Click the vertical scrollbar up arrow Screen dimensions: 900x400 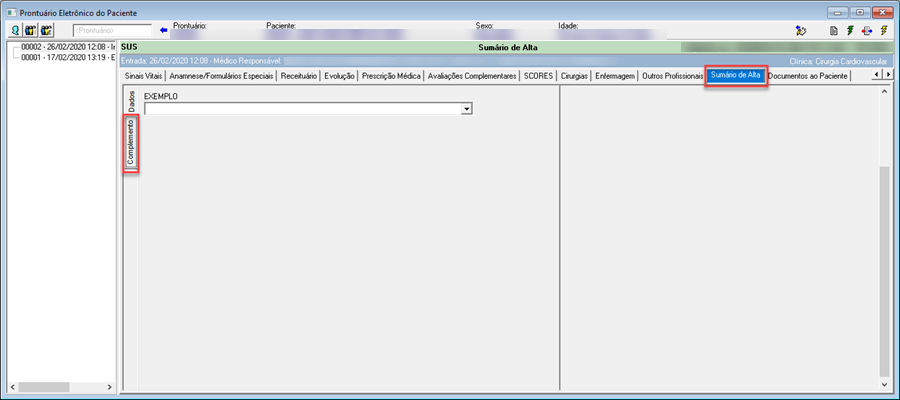coord(884,91)
